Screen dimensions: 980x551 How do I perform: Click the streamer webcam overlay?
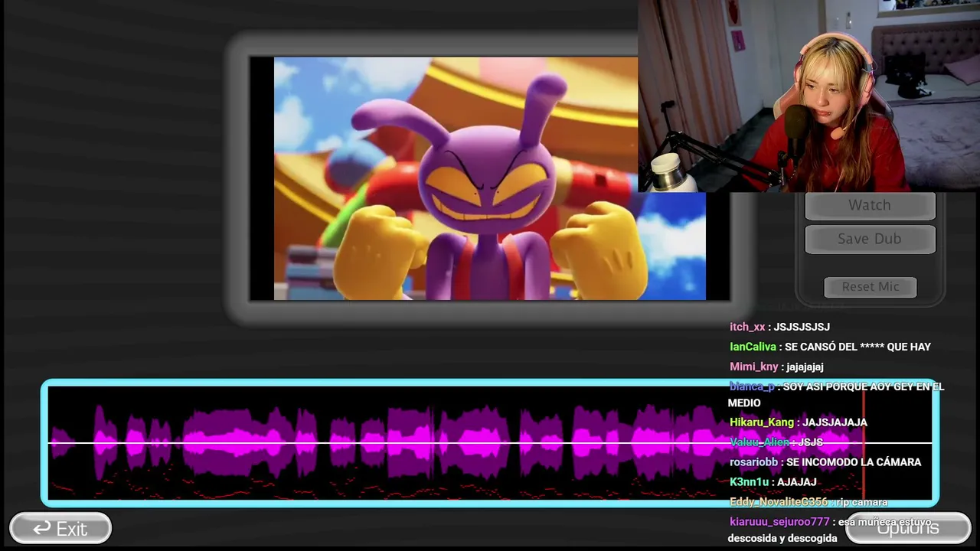tap(808, 96)
